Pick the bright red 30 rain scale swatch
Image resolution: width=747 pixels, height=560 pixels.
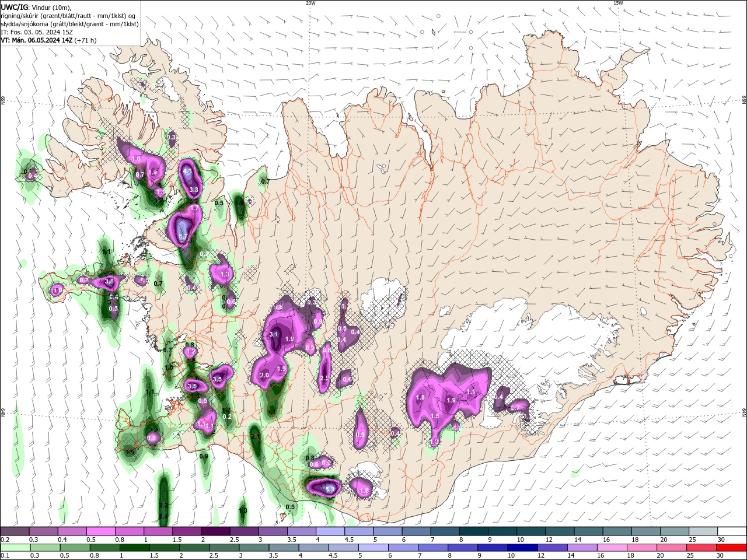(732, 548)
